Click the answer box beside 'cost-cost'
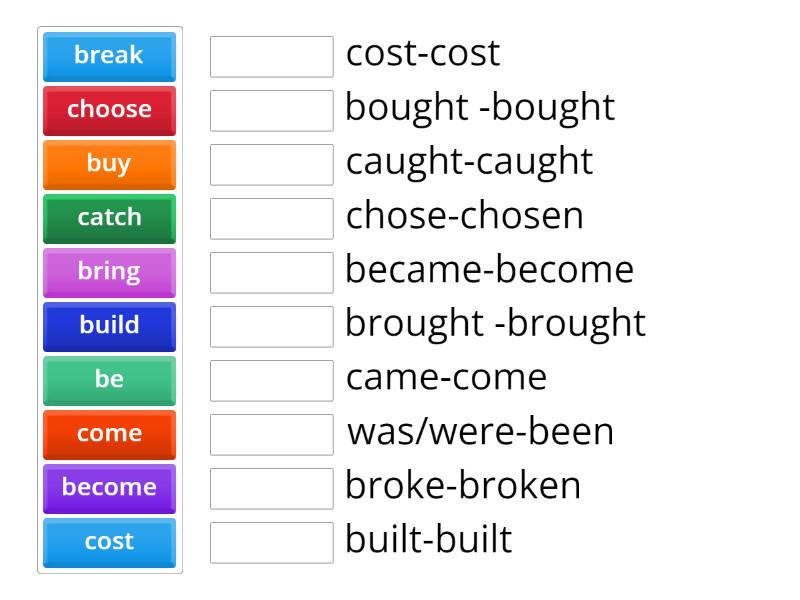This screenshot has height=600, width=800. tap(271, 57)
